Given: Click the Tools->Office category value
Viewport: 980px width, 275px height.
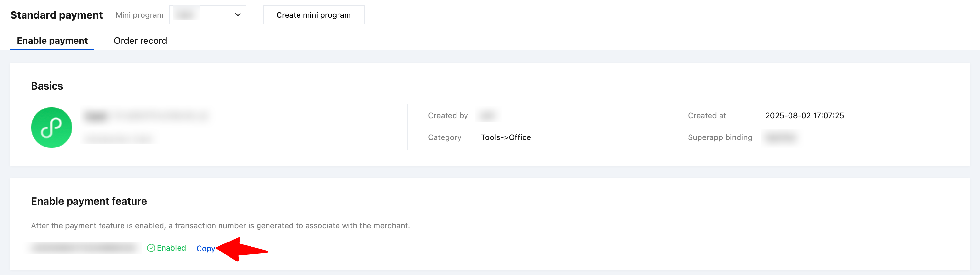Looking at the screenshot, I should [x=505, y=137].
